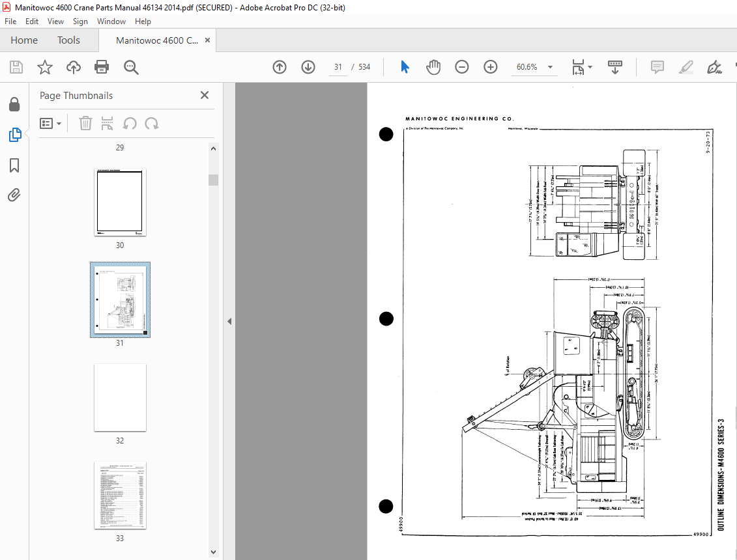Select the Manitowoc 4600 document tab

(x=157, y=40)
